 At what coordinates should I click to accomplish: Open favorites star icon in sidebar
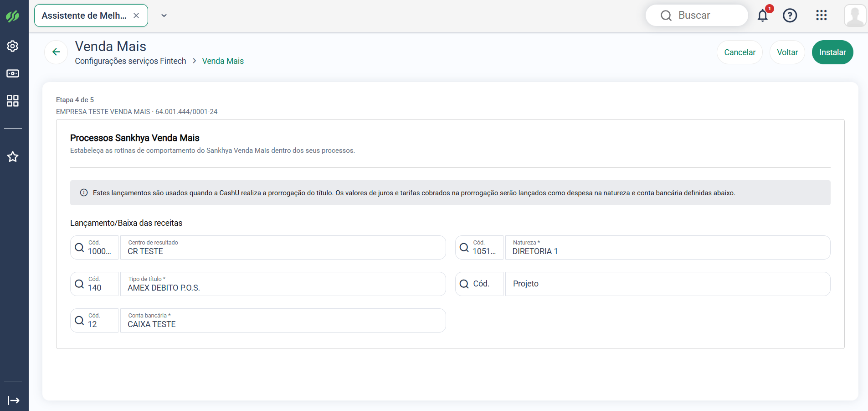click(13, 157)
